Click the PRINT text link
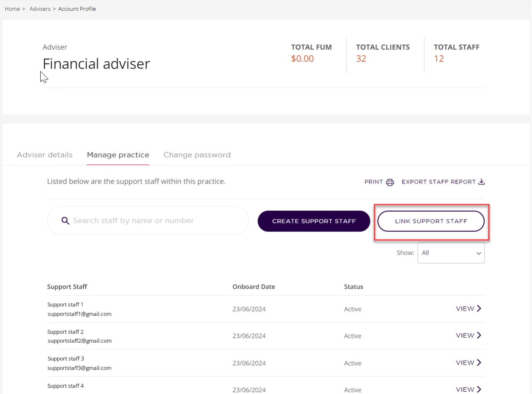Image resolution: width=532 pixels, height=394 pixels. (x=374, y=182)
